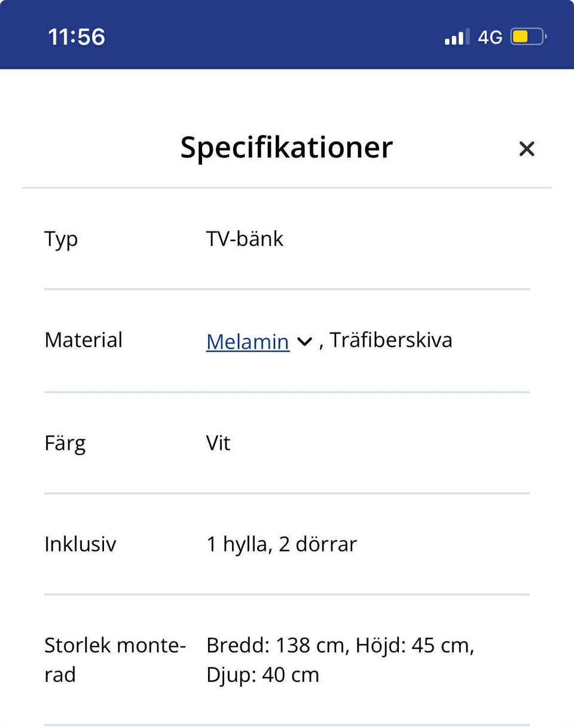574x728 pixels.
Task: Click the Material row label
Action: [x=83, y=340]
